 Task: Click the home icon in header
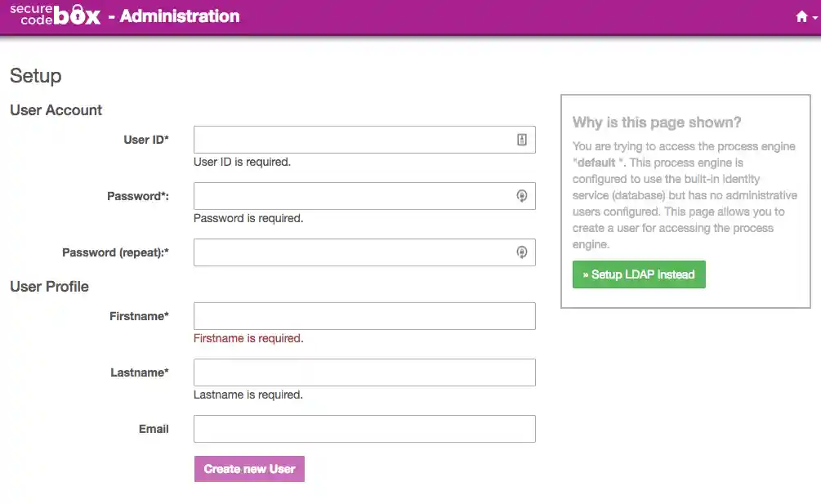pos(801,16)
